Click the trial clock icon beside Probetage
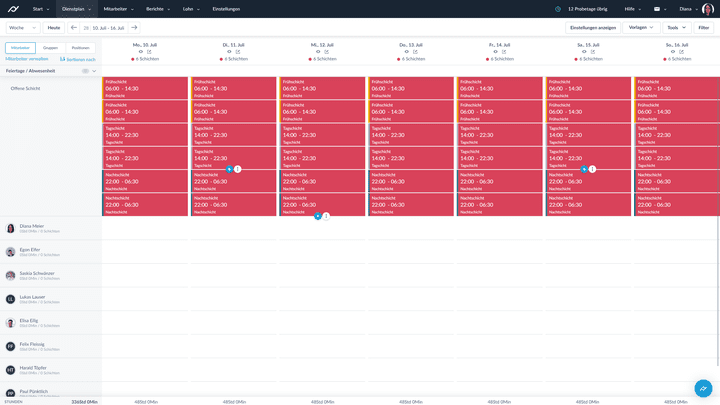 [558, 8]
